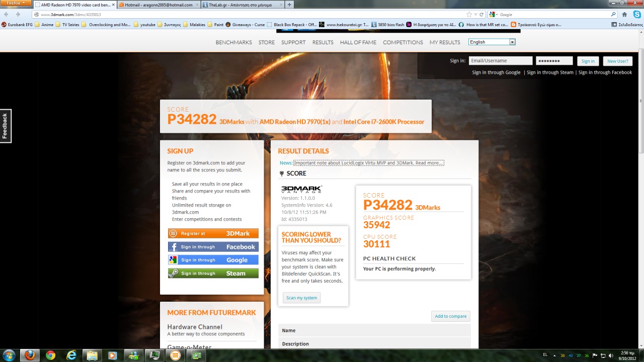Open the RESULTS menu item
644x362 pixels.
pos(323,42)
